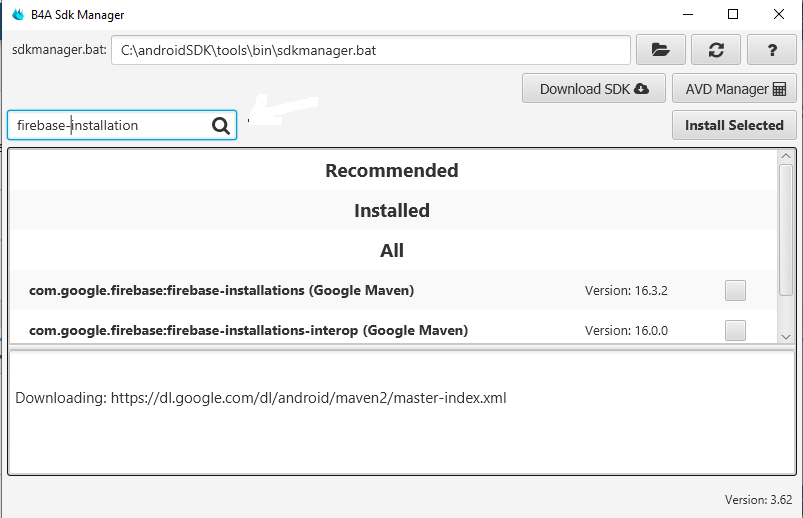Click the refresh icon button
The image size is (803, 518).
tap(715, 50)
